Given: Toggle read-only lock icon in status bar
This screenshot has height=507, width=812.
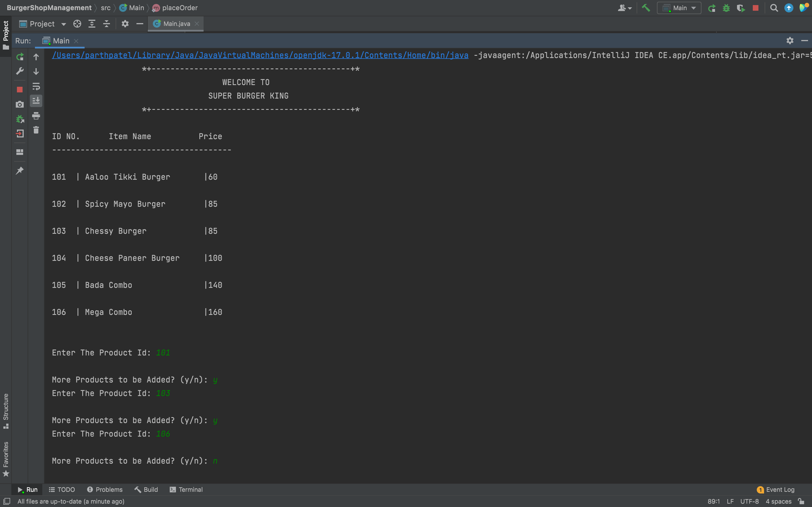Looking at the screenshot, I should pyautogui.click(x=801, y=501).
